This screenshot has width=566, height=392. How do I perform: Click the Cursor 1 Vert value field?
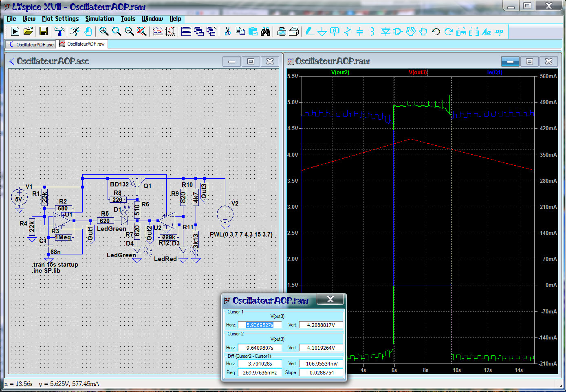point(321,325)
